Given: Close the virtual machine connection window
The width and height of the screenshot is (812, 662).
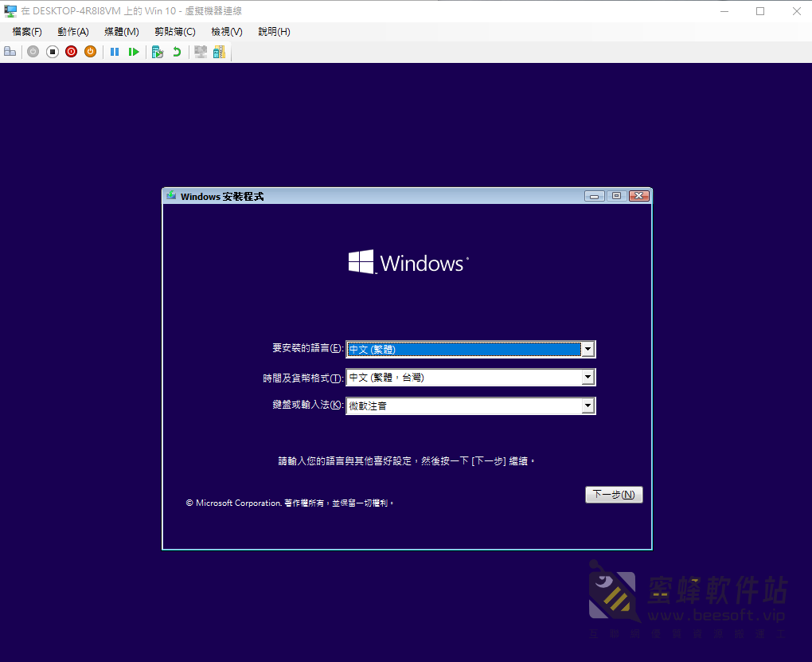Looking at the screenshot, I should (796, 11).
